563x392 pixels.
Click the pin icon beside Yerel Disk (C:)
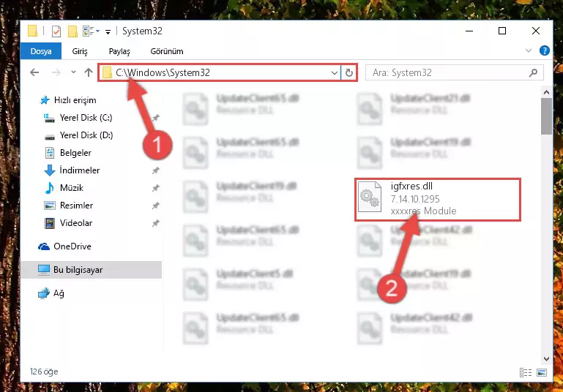[155, 118]
